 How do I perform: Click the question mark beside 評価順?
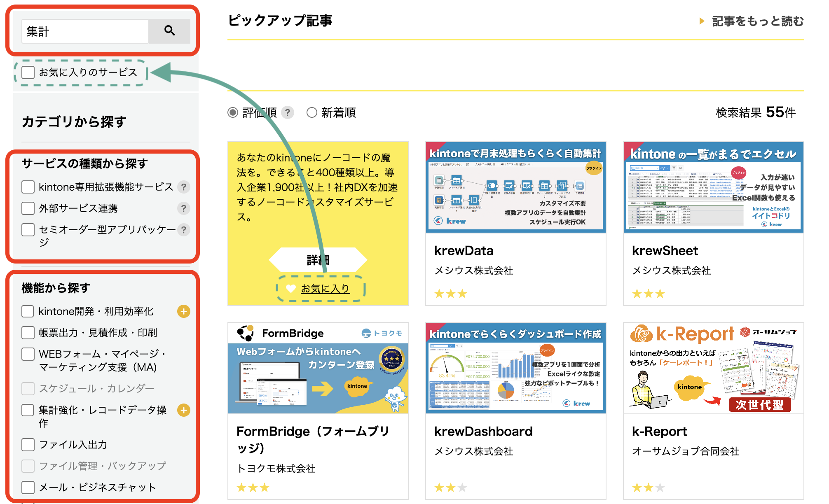click(x=288, y=112)
